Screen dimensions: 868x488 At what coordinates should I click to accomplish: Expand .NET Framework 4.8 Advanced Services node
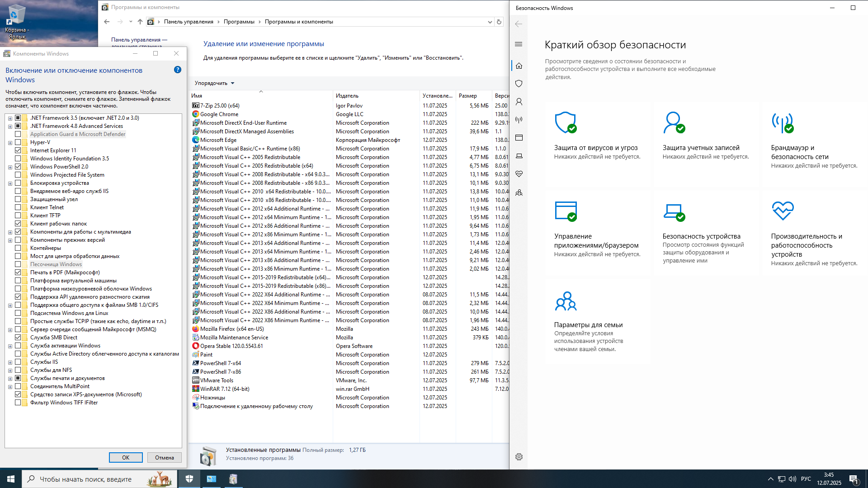tap(10, 126)
